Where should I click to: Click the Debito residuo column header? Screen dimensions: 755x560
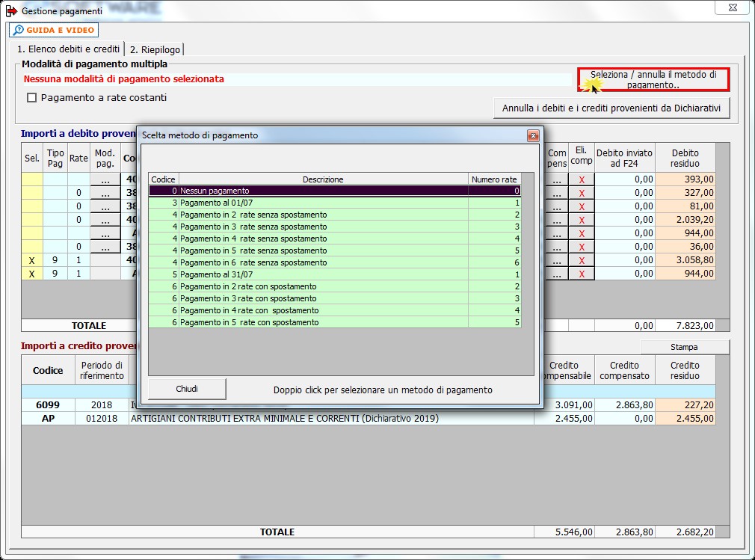point(685,158)
